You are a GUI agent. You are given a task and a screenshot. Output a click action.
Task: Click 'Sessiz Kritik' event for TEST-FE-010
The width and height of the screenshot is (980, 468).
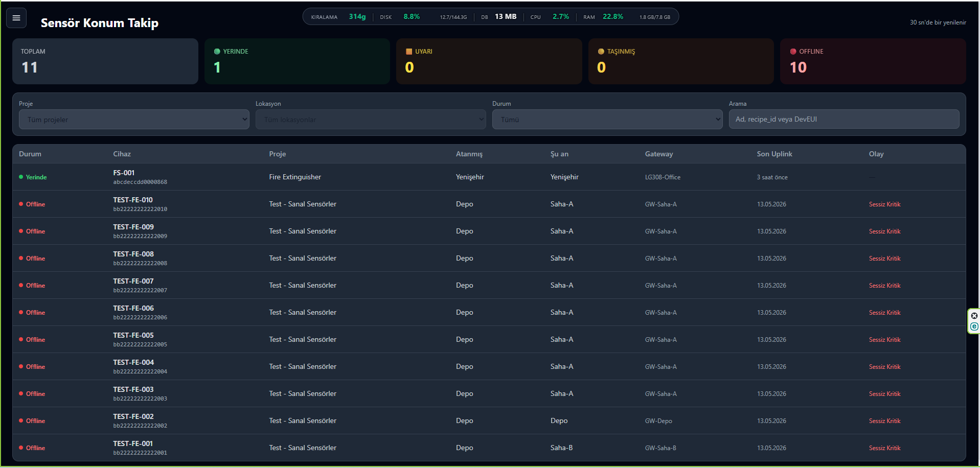coord(884,204)
